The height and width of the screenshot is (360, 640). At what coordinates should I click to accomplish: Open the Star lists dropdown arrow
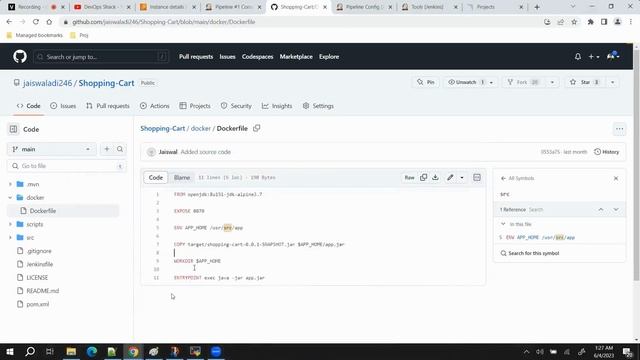coord(612,82)
